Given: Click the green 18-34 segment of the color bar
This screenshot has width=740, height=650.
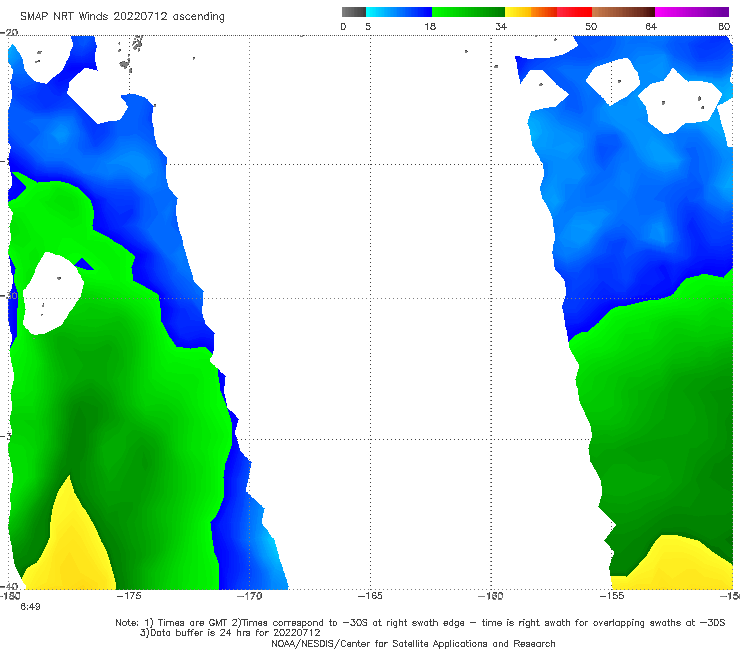Looking at the screenshot, I should (468, 12).
